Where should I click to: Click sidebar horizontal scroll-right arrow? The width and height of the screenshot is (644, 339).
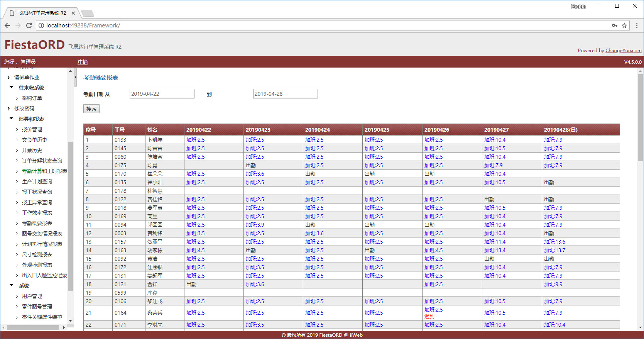pos(64,327)
